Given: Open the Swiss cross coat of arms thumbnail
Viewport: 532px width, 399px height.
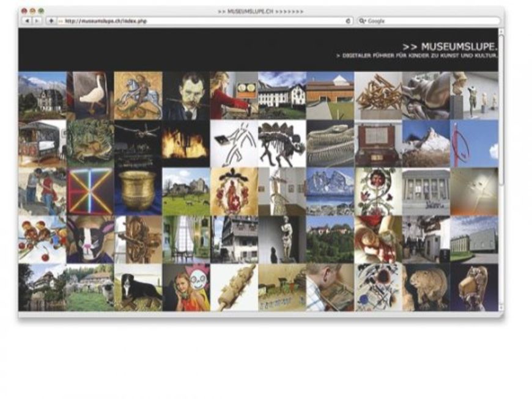Looking at the screenshot, I should [x=234, y=191].
